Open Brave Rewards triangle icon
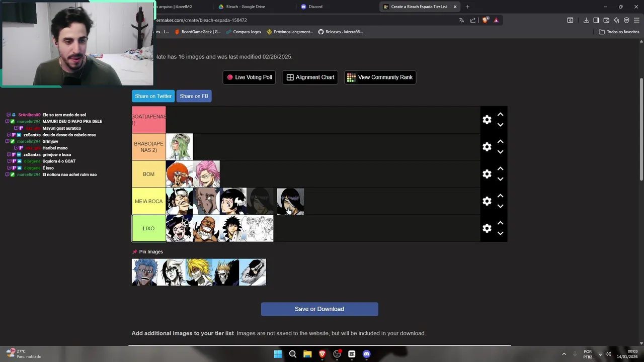This screenshot has height=362, width=644. pyautogui.click(x=496, y=20)
